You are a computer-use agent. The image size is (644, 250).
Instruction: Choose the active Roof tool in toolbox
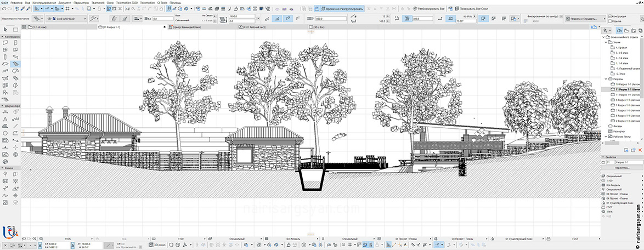coord(15,64)
